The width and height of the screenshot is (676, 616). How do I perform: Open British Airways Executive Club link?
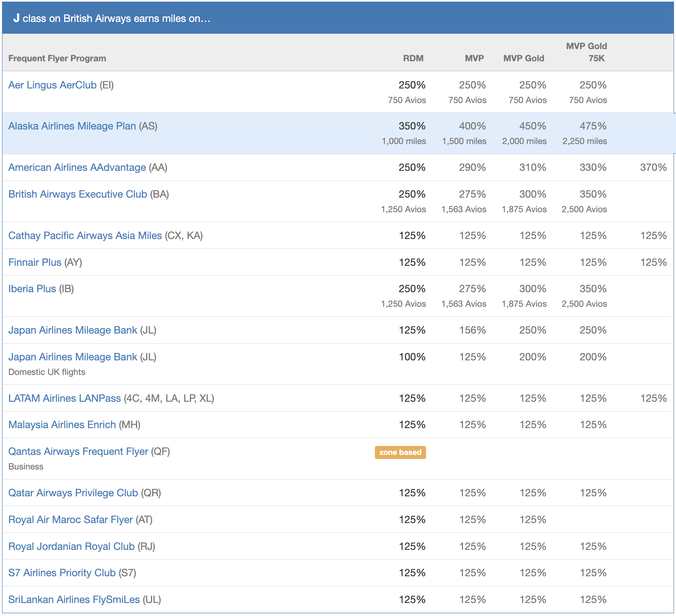[78, 194]
